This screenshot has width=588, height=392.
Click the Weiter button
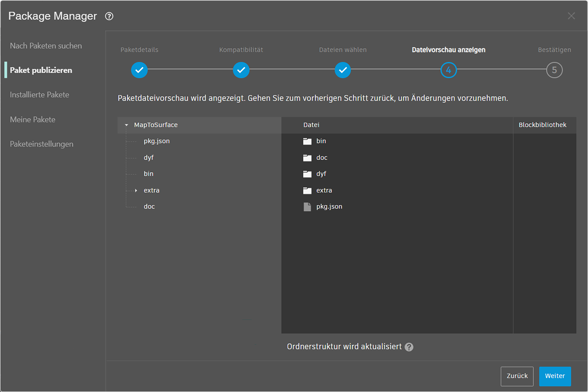(555, 376)
